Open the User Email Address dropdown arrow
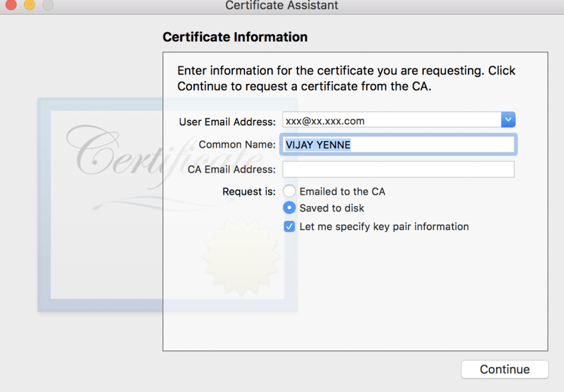This screenshot has width=564, height=392. point(508,120)
